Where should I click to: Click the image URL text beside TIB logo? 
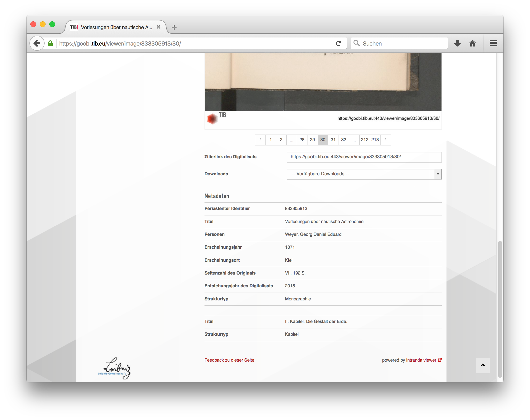coord(388,118)
